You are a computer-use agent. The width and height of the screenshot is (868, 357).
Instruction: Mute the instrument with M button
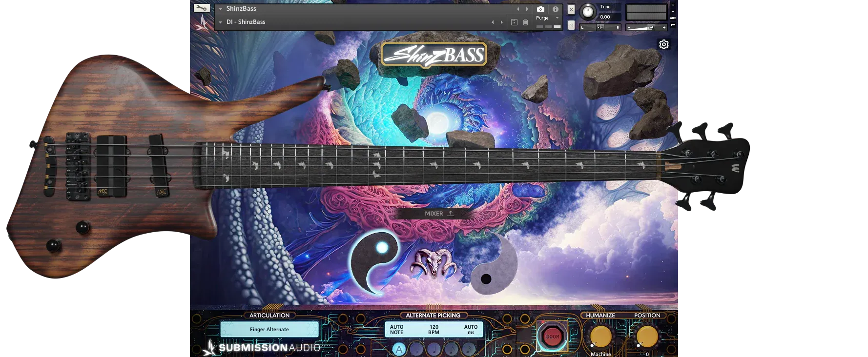point(571,25)
